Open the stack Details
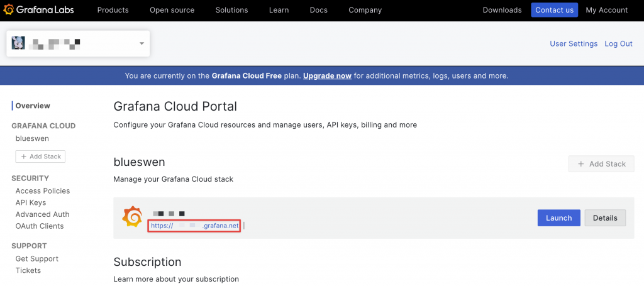 click(605, 218)
